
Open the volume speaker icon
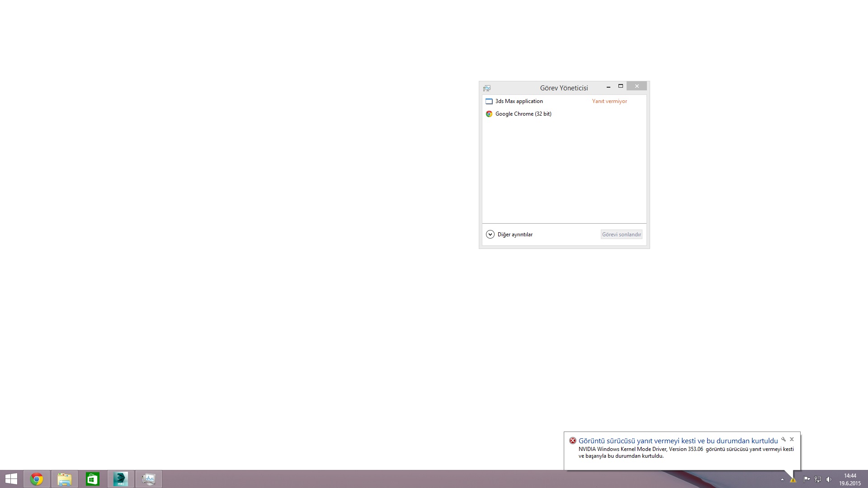pos(829,479)
